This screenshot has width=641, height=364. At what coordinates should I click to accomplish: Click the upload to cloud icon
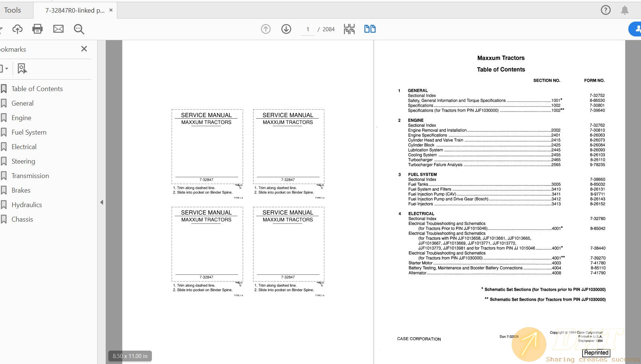click(17, 29)
